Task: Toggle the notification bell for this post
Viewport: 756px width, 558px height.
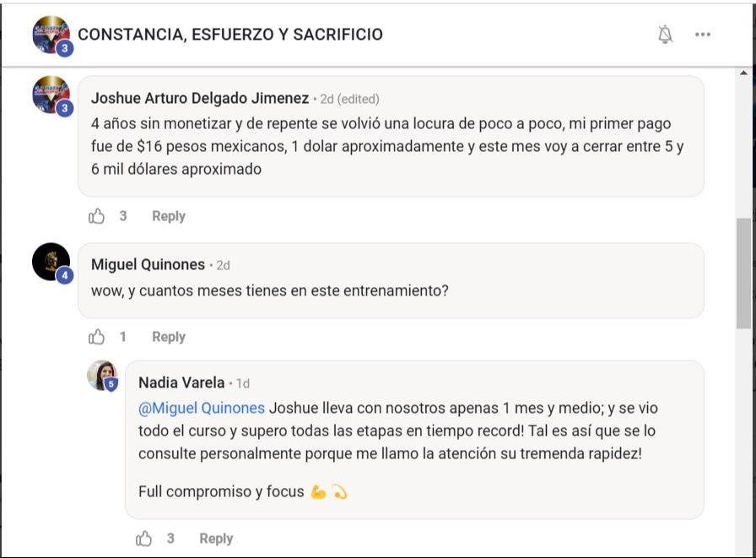Action: pos(666,35)
